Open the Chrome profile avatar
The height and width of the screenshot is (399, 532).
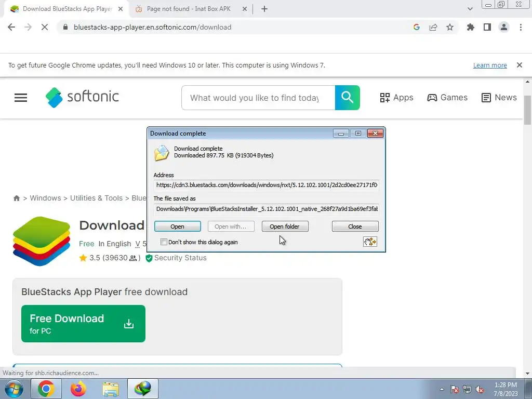coord(504,27)
